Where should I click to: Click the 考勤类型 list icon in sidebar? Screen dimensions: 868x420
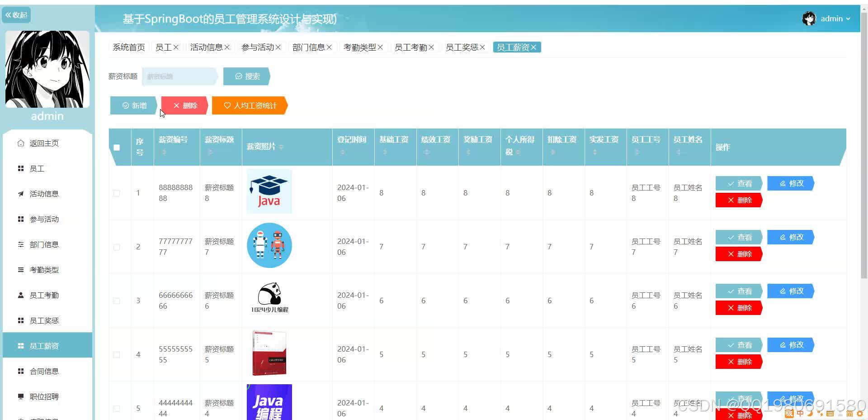point(21,269)
